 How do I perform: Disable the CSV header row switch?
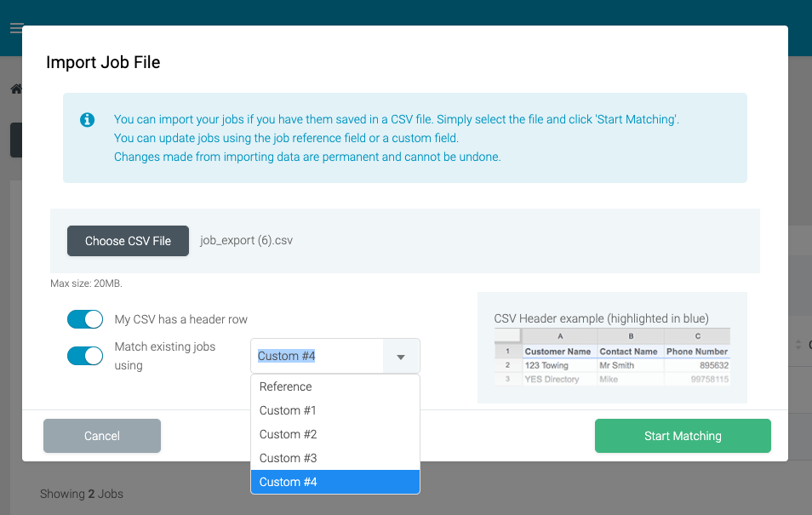pyautogui.click(x=85, y=319)
